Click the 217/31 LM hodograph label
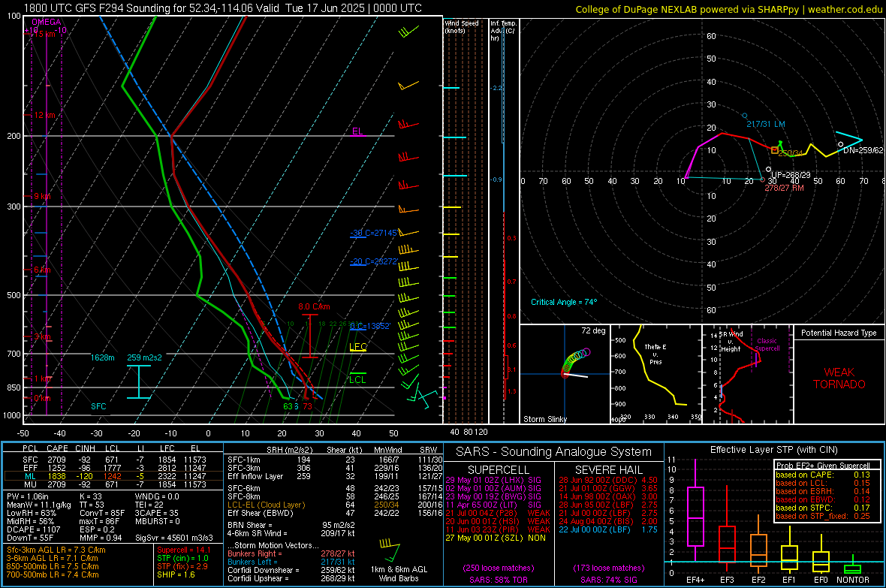The width and height of the screenshot is (886, 588). coord(766,124)
